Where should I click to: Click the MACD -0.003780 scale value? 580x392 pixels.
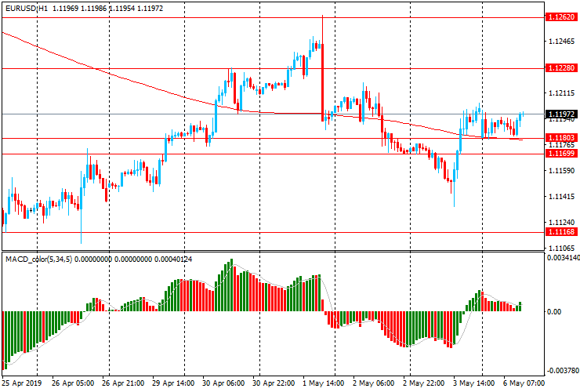click(x=563, y=371)
